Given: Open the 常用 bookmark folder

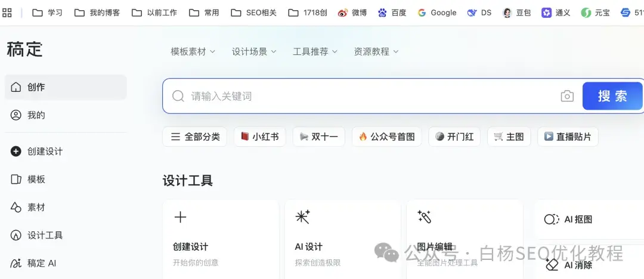Looking at the screenshot, I should tap(204, 13).
